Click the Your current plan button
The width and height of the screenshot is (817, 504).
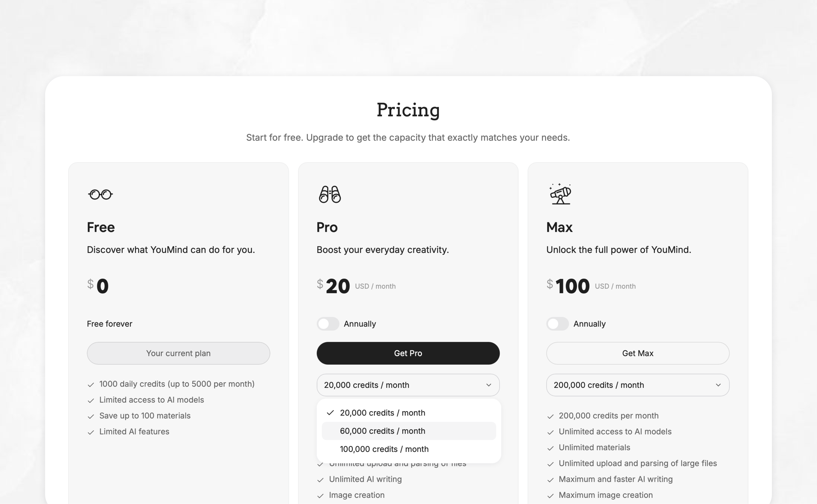(178, 353)
